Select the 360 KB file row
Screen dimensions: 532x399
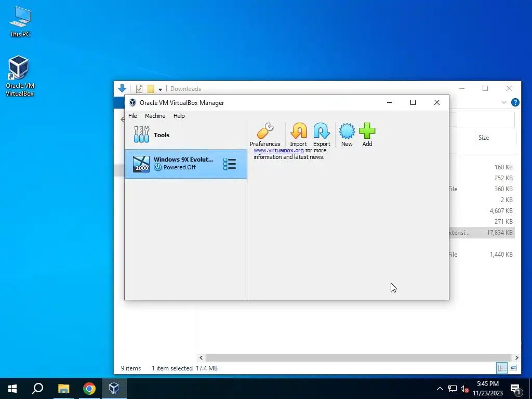482,189
